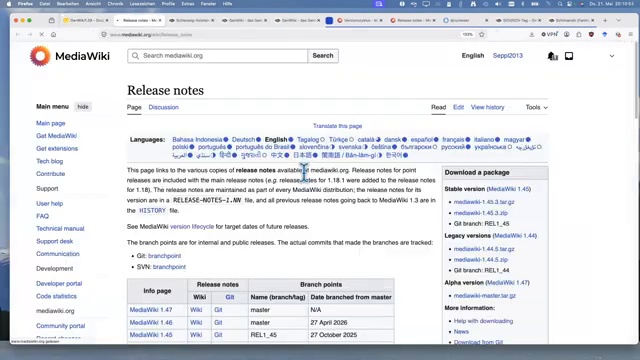Open the Developer portal sidebar link

pyautogui.click(x=59, y=284)
